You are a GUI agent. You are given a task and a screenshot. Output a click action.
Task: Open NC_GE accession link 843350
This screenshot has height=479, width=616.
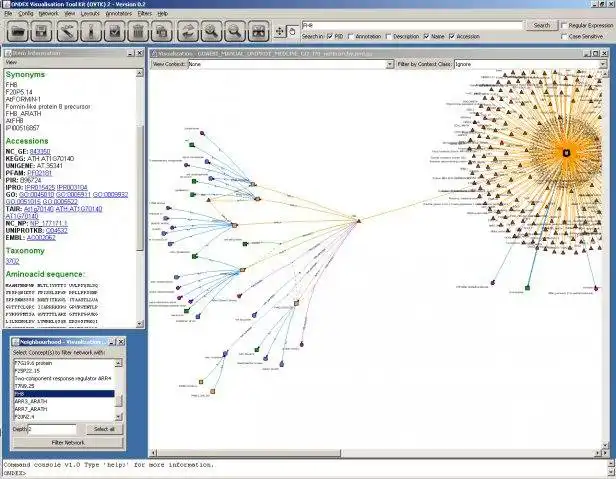click(x=40, y=151)
